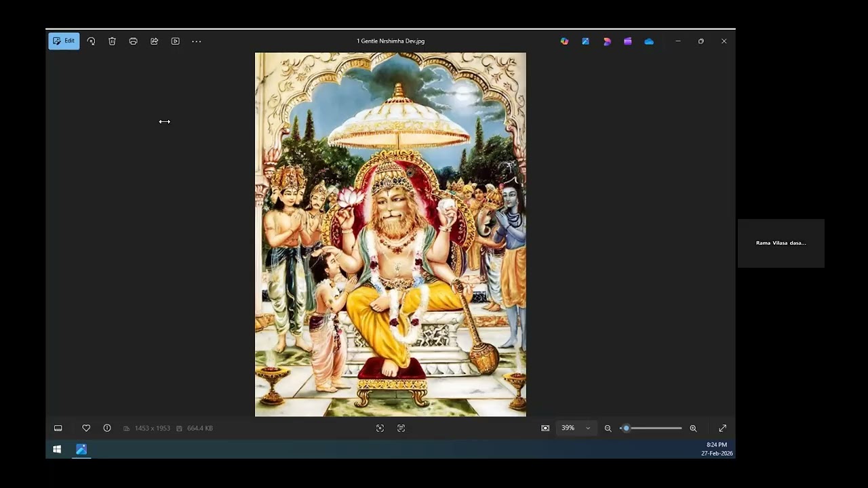Click the scan text icon
This screenshot has height=488, width=868.
coord(401,428)
